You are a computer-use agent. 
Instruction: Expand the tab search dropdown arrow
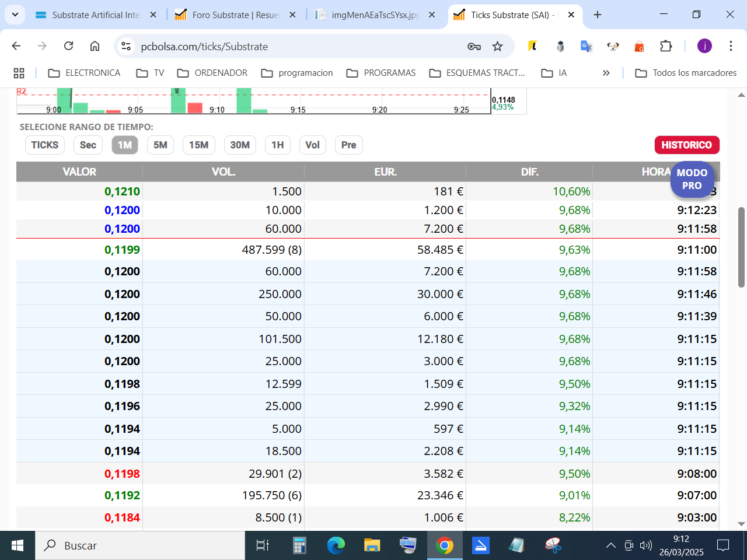click(15, 15)
